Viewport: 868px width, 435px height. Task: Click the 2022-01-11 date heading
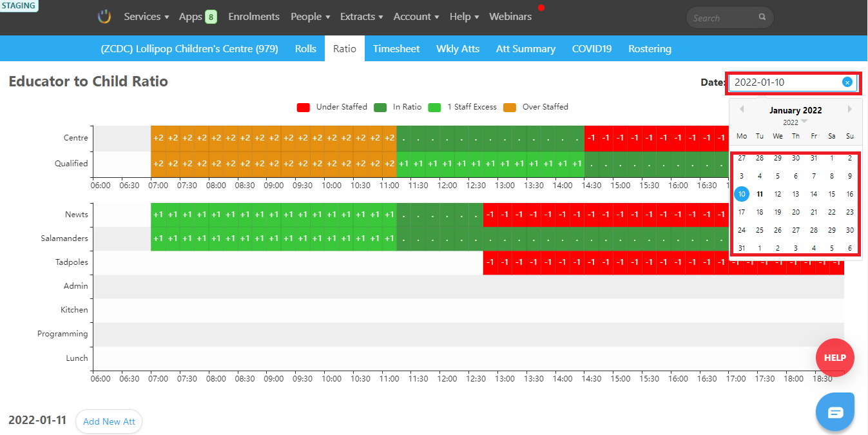click(37, 420)
